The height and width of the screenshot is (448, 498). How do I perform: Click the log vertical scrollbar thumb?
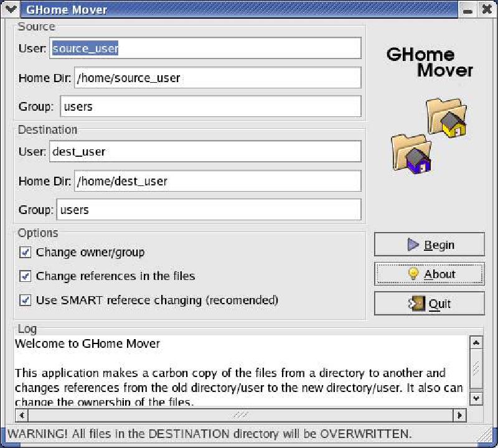(x=476, y=369)
